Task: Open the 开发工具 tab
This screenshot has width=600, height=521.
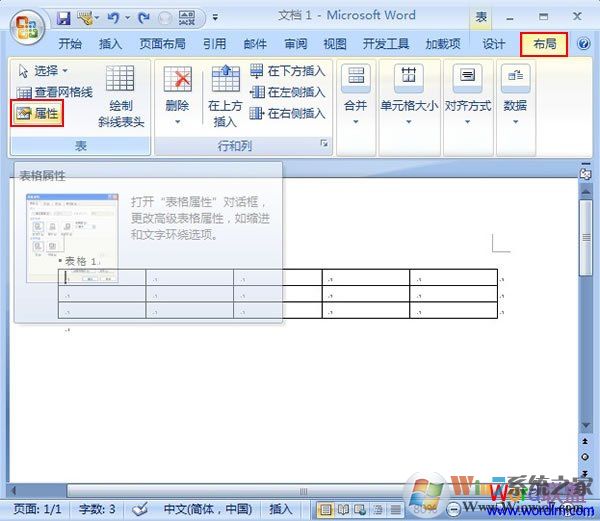Action: point(386,44)
